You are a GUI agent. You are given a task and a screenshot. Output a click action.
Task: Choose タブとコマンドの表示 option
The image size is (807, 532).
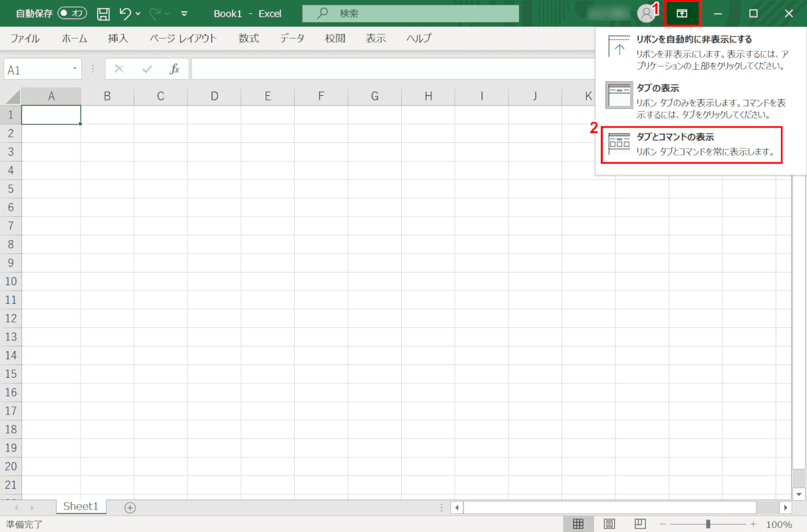pos(691,144)
